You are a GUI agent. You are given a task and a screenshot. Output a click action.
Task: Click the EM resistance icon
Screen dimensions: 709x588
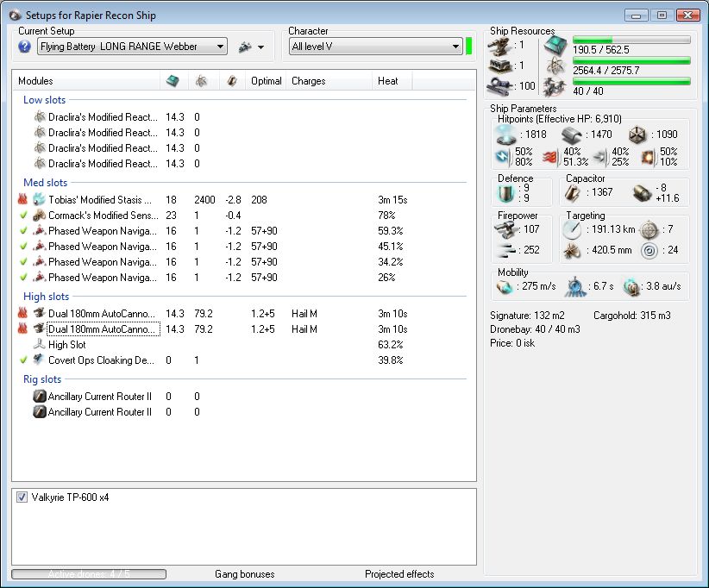pyautogui.click(x=503, y=156)
